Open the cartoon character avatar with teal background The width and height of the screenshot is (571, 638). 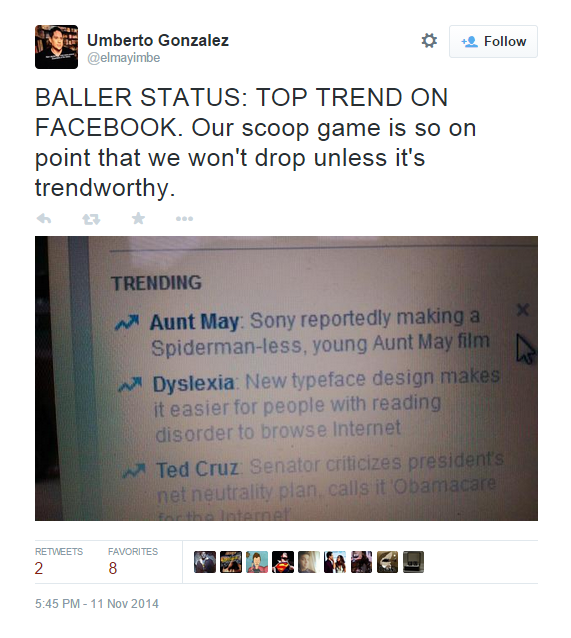tap(257, 562)
